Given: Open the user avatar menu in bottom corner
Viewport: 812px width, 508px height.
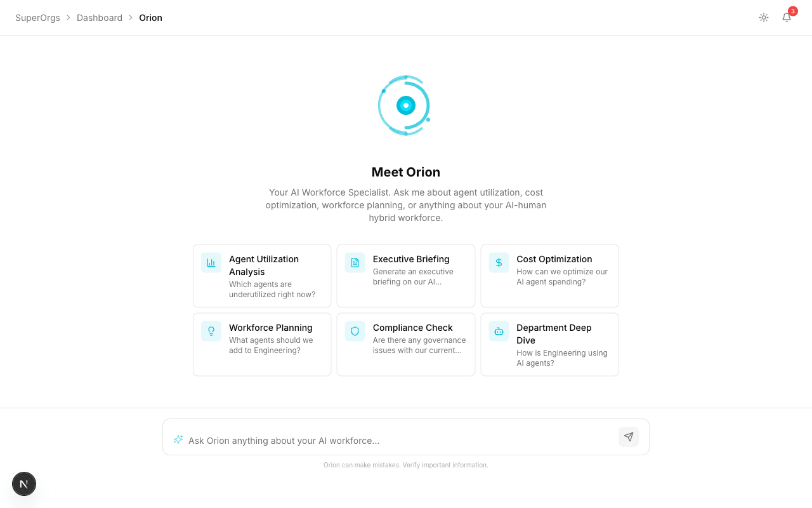Looking at the screenshot, I should pos(24,484).
